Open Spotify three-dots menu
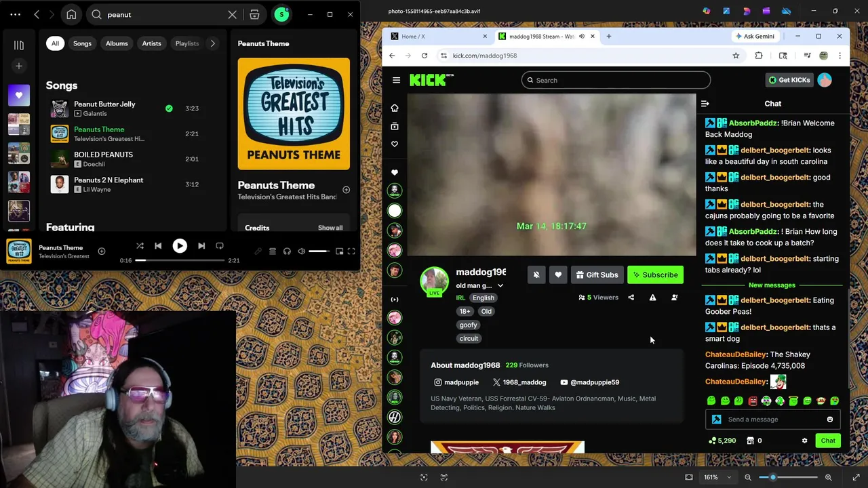Screen dimensions: 868x488 [x=15, y=14]
